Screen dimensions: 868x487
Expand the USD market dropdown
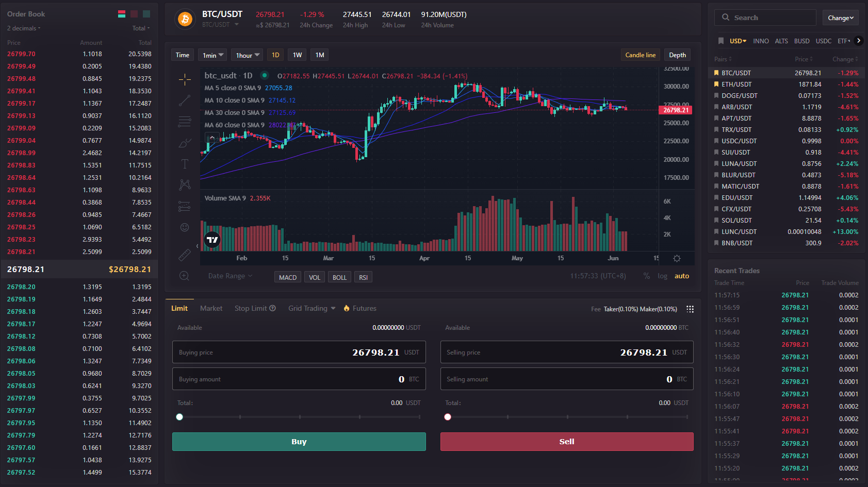pos(738,41)
